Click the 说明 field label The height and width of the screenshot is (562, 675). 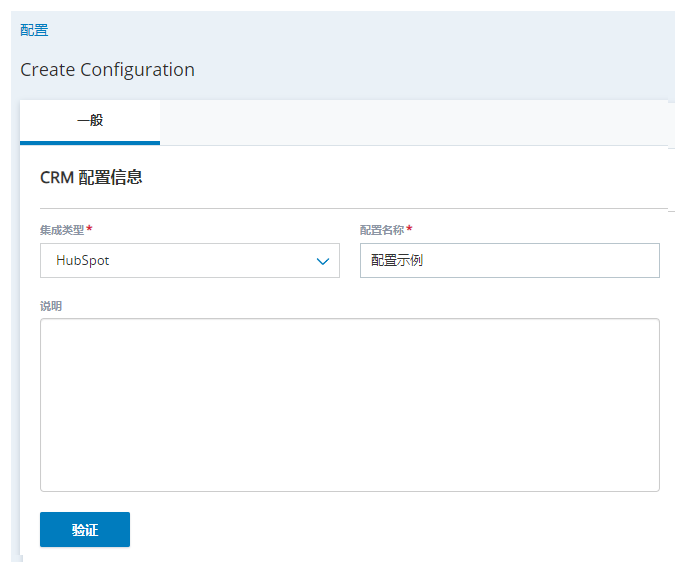pyautogui.click(x=51, y=306)
